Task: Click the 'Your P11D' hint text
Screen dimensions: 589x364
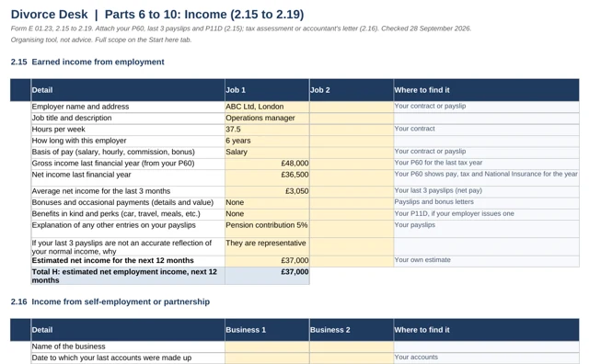Action: (454, 213)
